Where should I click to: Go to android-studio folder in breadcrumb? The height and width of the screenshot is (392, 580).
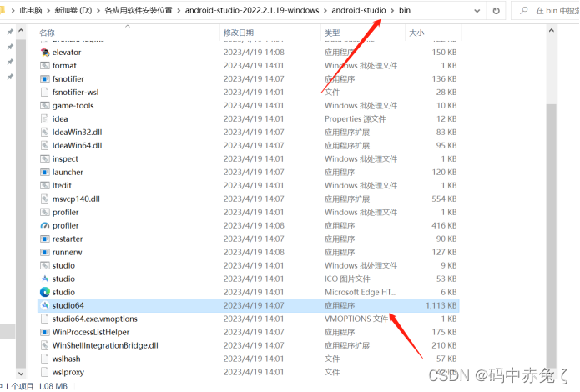(x=358, y=10)
